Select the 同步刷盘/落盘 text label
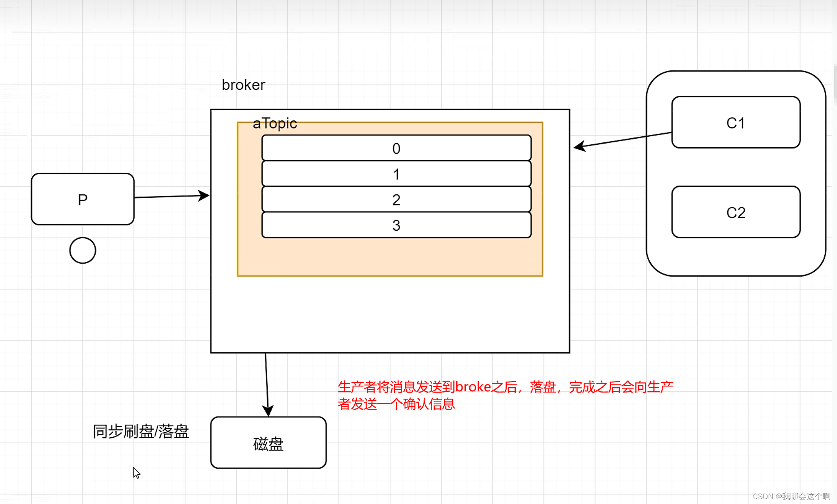Viewport: 837px width, 504px height. [x=141, y=431]
